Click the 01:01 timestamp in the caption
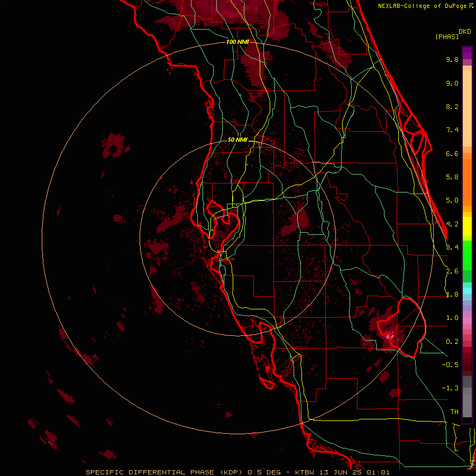This screenshot has height=476, width=476. (x=378, y=472)
